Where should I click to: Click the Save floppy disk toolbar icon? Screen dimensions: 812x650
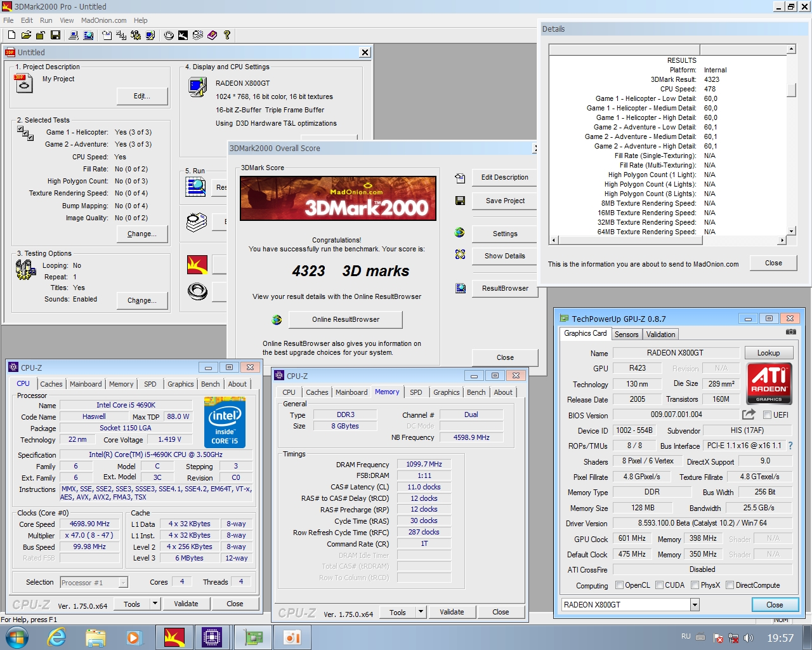click(x=55, y=35)
